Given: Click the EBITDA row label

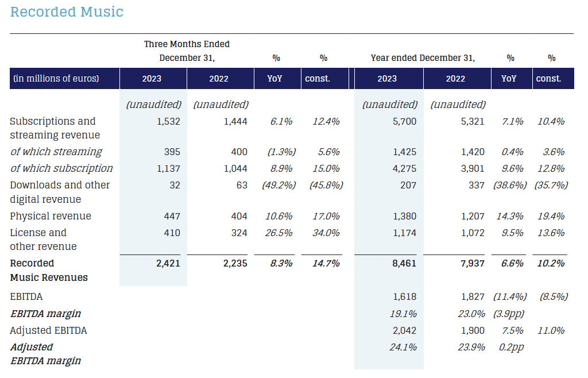Looking at the screenshot, I should click(26, 296).
